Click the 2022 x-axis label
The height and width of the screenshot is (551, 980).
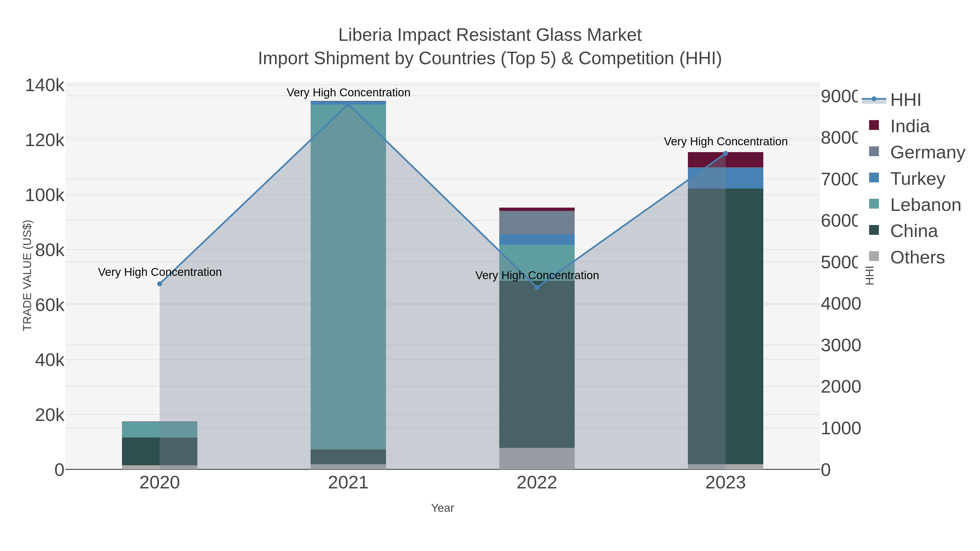(537, 482)
